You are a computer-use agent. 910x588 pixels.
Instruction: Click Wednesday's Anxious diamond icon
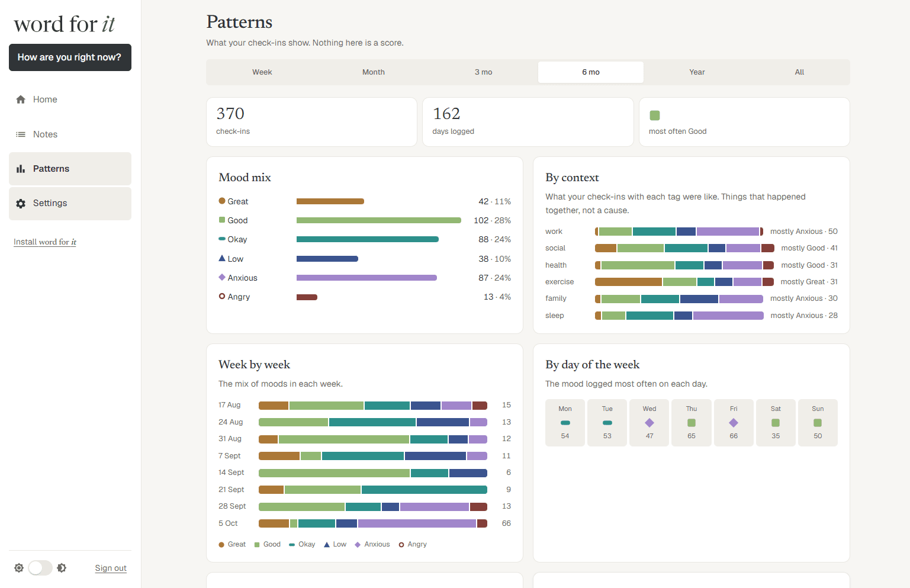pos(649,423)
